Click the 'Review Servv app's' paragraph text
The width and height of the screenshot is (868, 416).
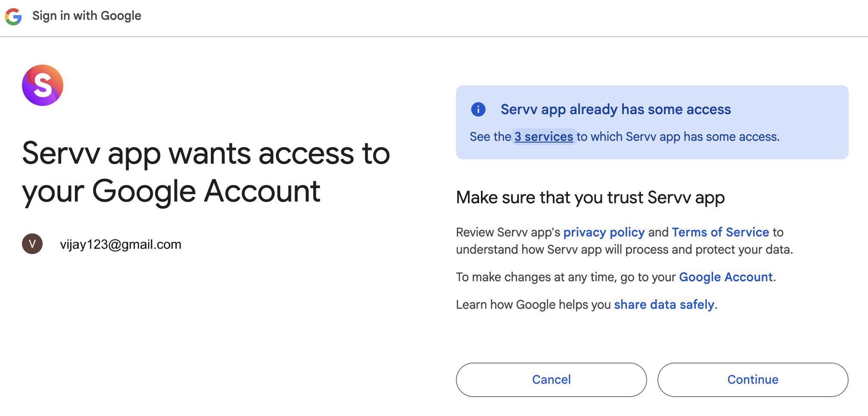click(508, 232)
